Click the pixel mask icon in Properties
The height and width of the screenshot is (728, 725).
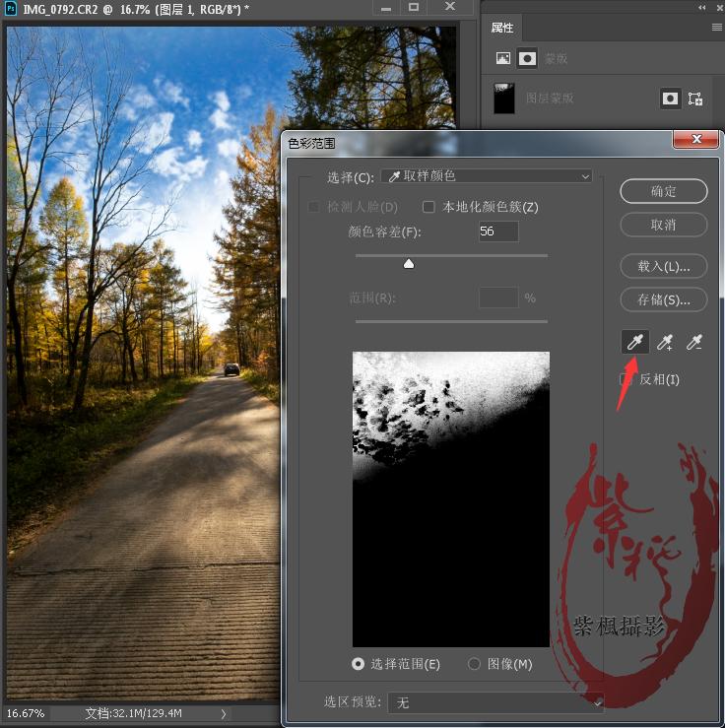pos(503,58)
